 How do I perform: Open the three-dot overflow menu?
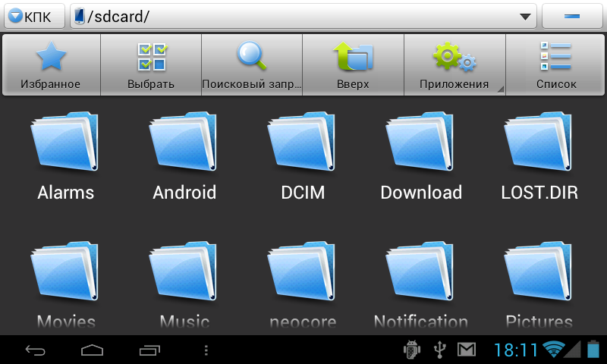206,350
